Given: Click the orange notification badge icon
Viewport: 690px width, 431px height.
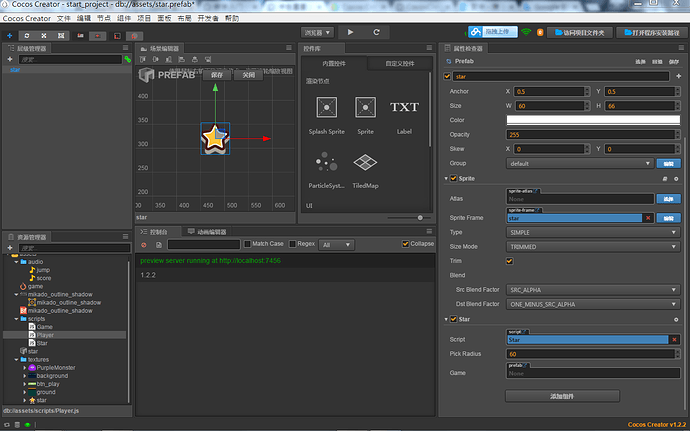Looking at the screenshot, I should pyautogui.click(x=540, y=32).
